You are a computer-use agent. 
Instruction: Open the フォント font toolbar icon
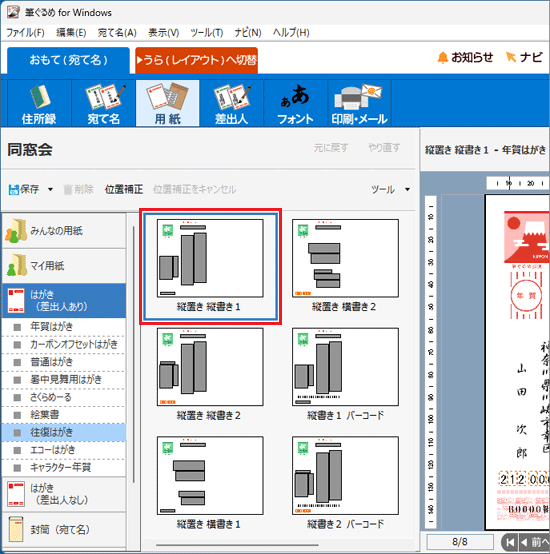pos(296,103)
